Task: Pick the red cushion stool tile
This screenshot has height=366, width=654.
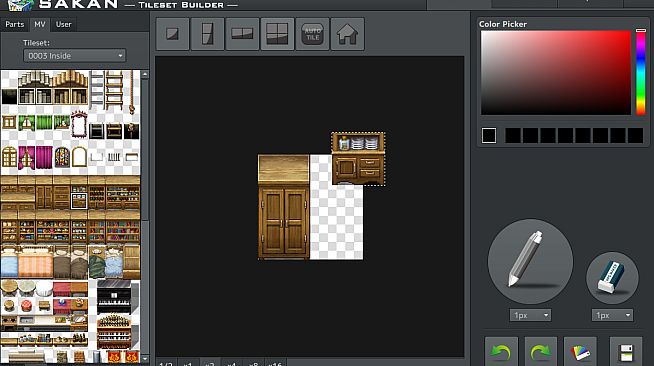Action: [27, 305]
